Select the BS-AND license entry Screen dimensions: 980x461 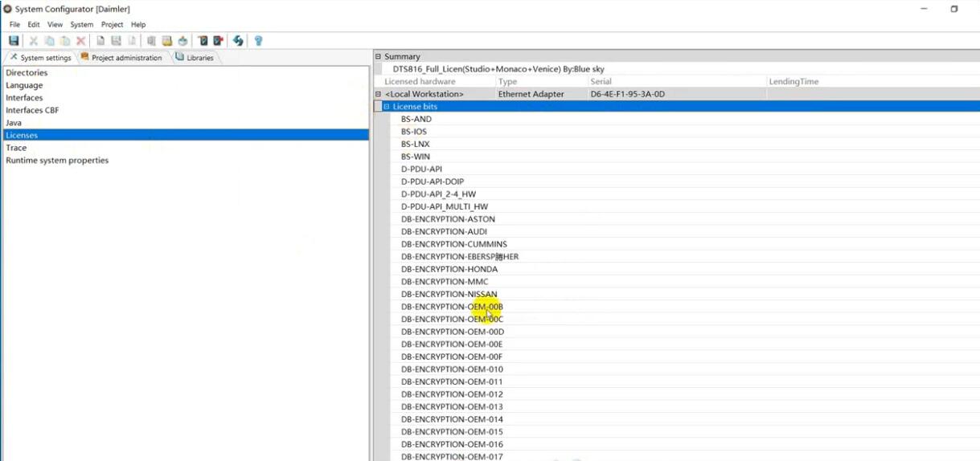(x=416, y=119)
